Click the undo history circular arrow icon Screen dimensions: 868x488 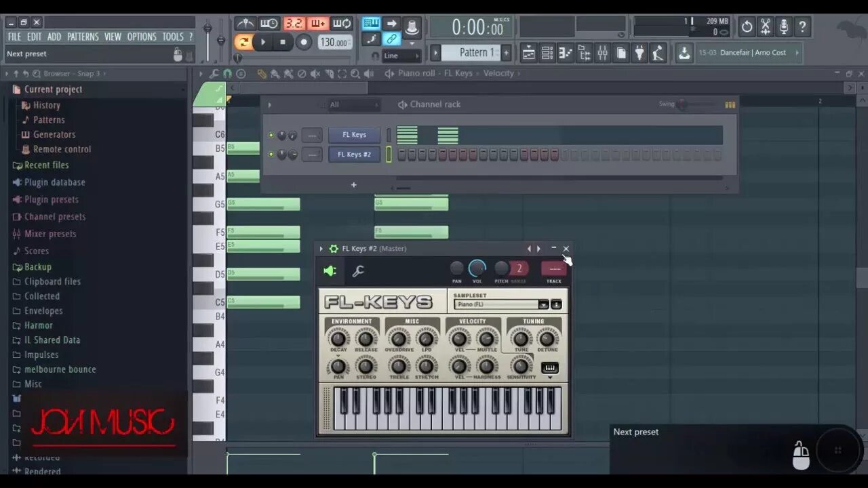pyautogui.click(x=747, y=26)
